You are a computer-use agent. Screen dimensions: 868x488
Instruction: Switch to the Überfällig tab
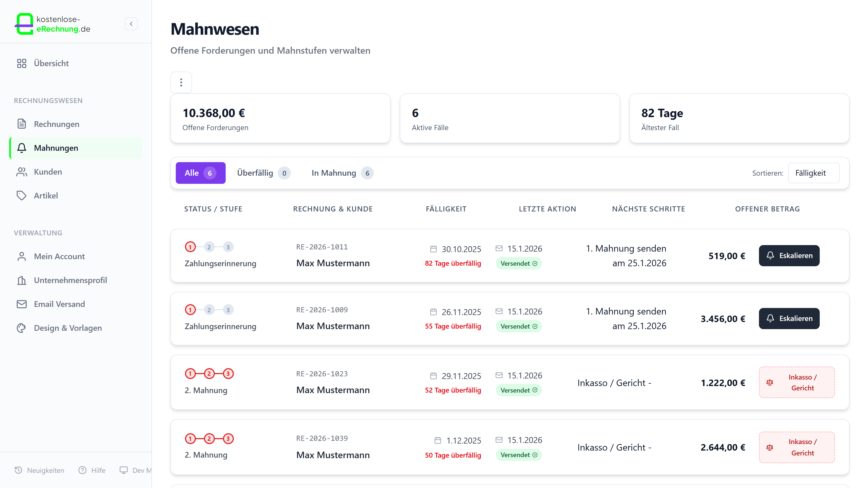point(263,173)
